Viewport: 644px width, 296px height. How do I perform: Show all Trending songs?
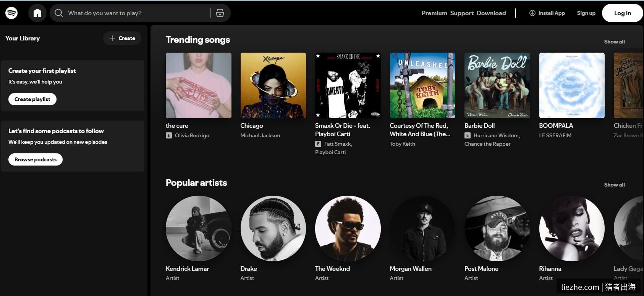614,42
